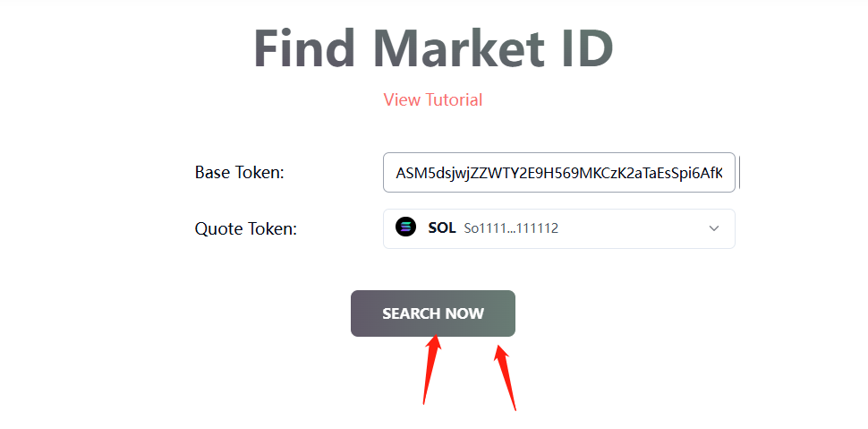
Task: Open the Quote Token dropdown box
Action: tap(558, 228)
